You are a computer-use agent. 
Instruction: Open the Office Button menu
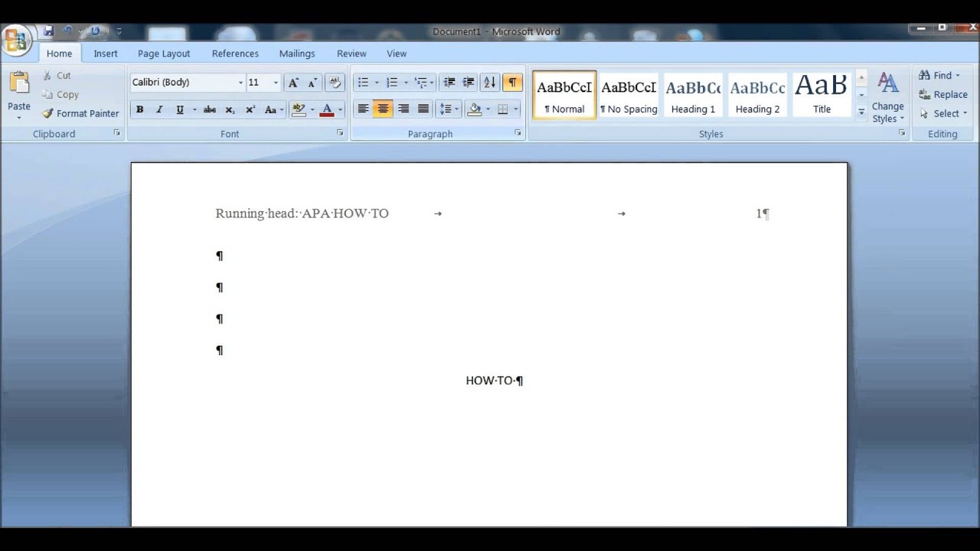(16, 39)
